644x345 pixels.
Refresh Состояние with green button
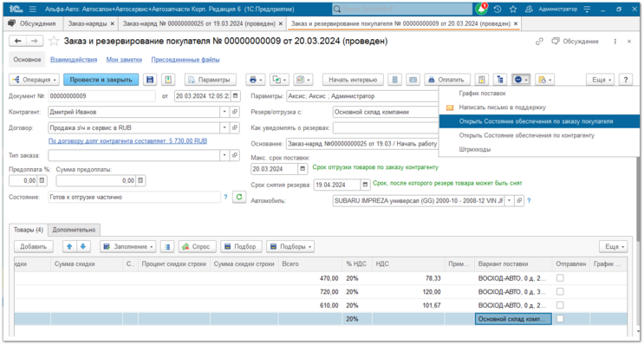pos(239,197)
